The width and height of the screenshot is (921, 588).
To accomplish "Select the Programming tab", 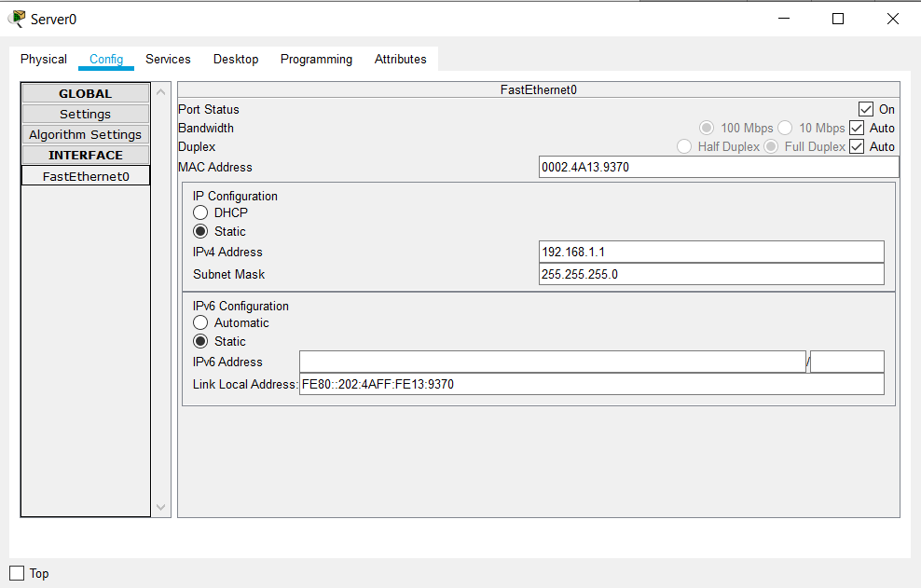I will [316, 60].
